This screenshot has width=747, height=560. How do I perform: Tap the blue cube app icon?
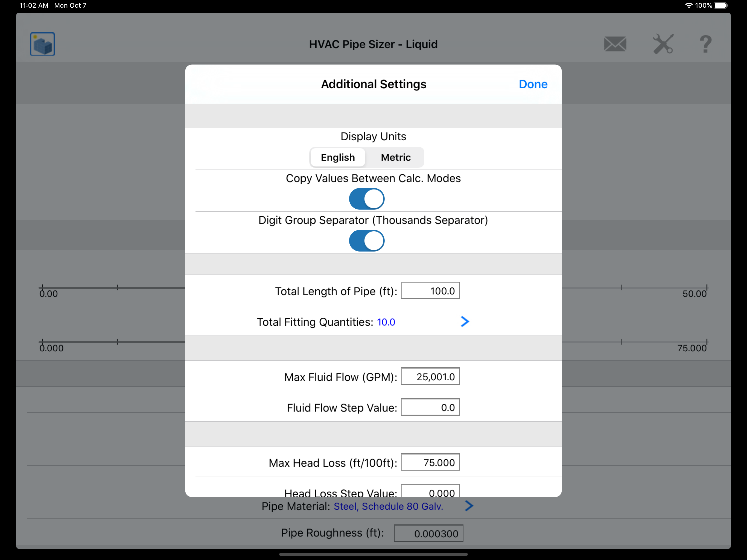pyautogui.click(x=42, y=44)
